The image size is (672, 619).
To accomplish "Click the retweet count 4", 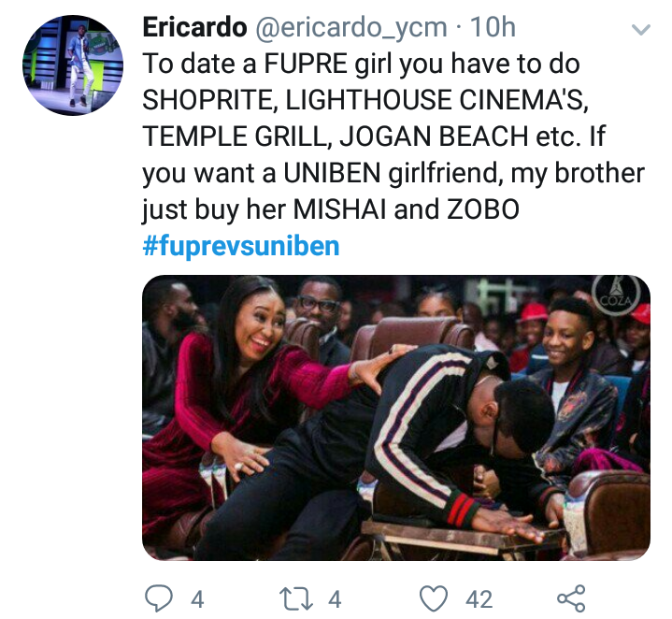I will 335,598.
